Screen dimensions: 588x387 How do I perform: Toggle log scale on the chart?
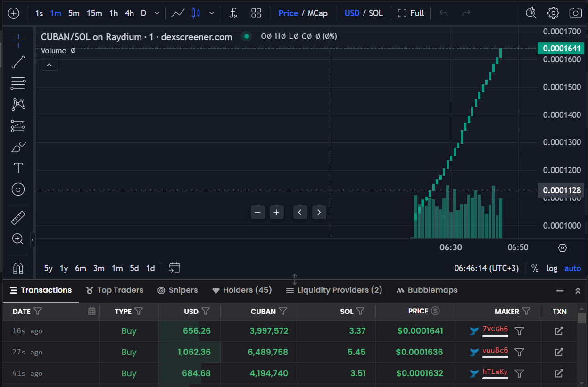(552, 268)
